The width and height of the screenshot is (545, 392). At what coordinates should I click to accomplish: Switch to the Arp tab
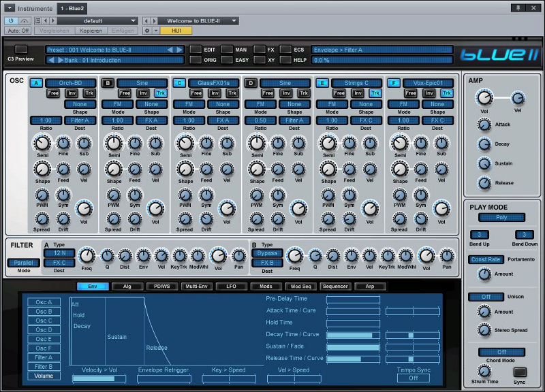click(x=370, y=287)
